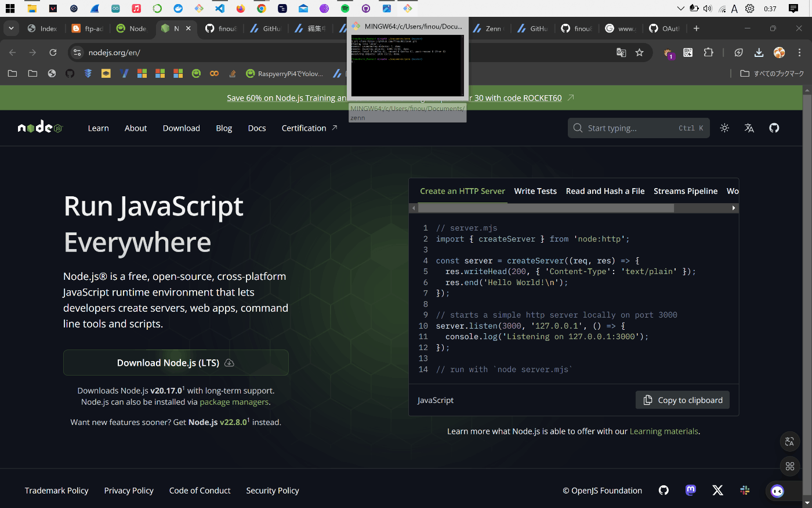Open the QR code extension icon
This screenshot has width=812, height=508.
point(688,52)
